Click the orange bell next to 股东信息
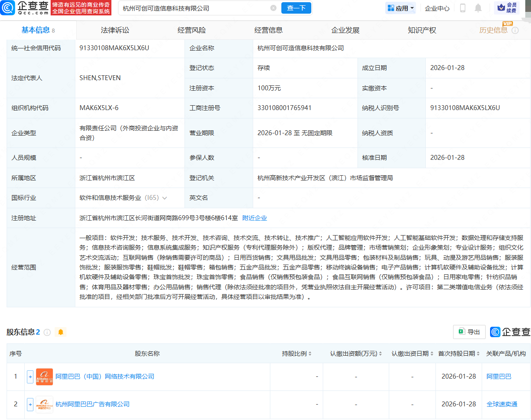Screen dimensions: 531x420 pos(61,332)
